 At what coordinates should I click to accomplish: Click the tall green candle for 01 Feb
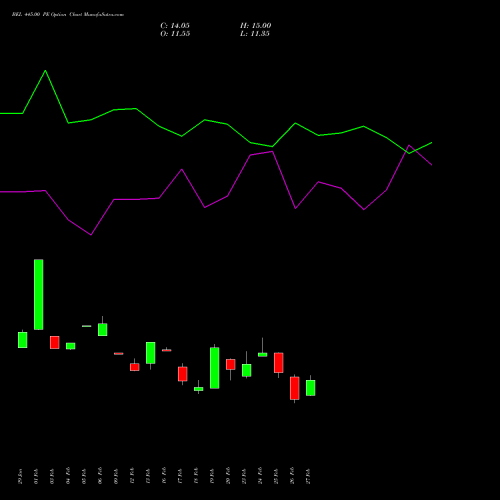[39, 294]
